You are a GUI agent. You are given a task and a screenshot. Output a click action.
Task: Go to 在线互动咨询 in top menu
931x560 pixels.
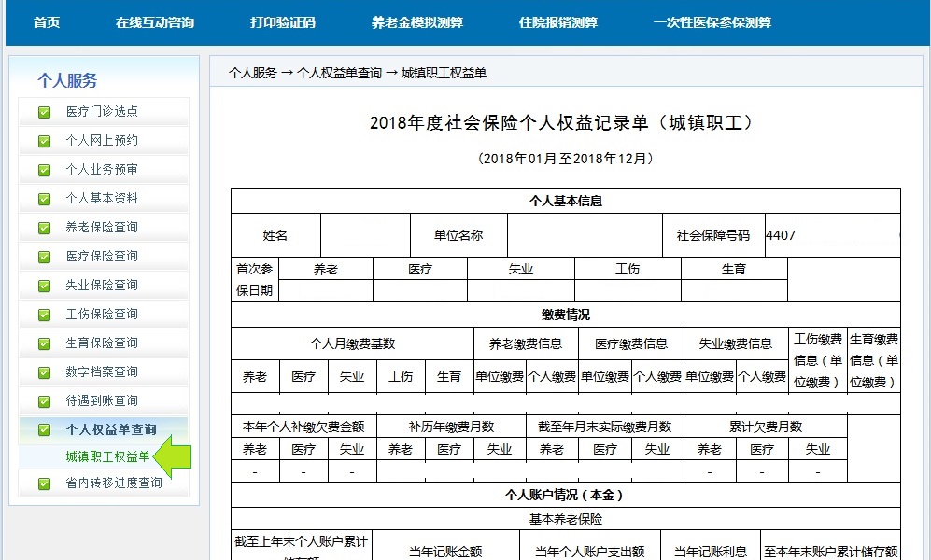pyautogui.click(x=155, y=22)
